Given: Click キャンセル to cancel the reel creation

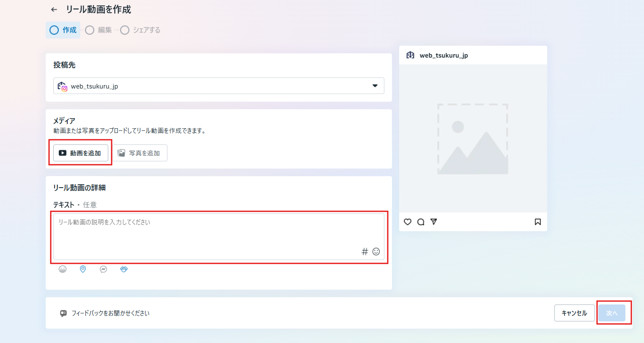Looking at the screenshot, I should click(574, 313).
